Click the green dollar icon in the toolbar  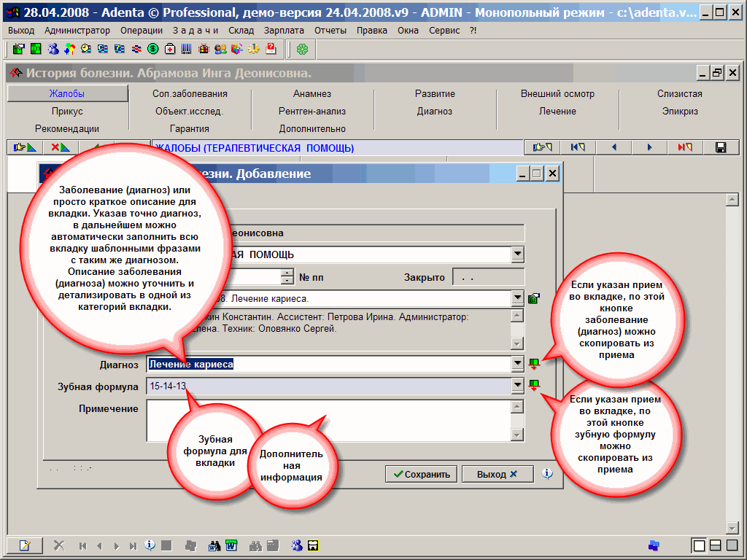[152, 49]
